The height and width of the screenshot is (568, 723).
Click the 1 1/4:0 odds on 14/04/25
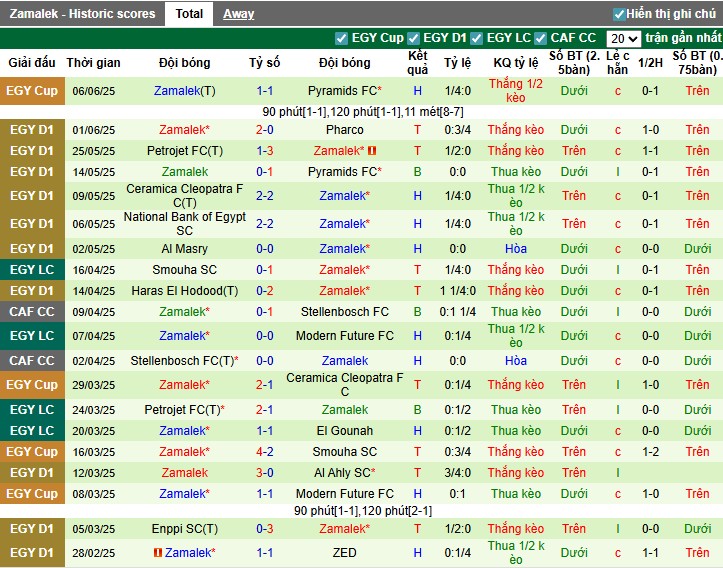[x=457, y=291]
